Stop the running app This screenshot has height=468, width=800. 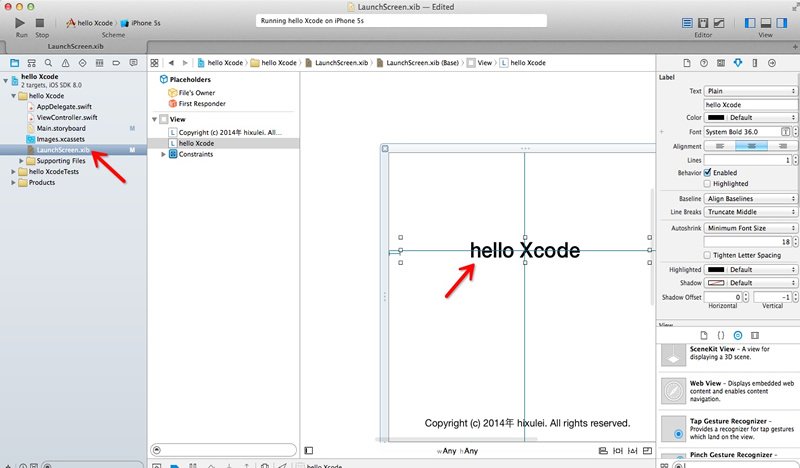click(40, 23)
